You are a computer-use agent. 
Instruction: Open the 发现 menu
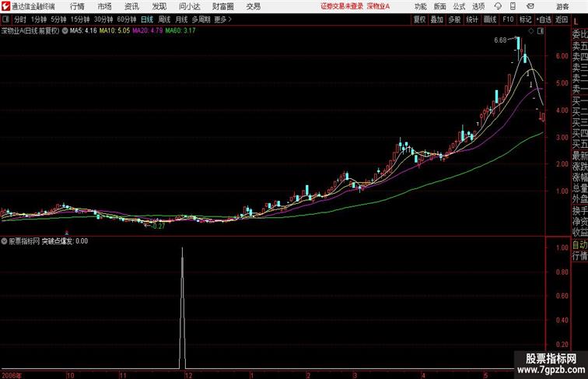(x=159, y=6)
